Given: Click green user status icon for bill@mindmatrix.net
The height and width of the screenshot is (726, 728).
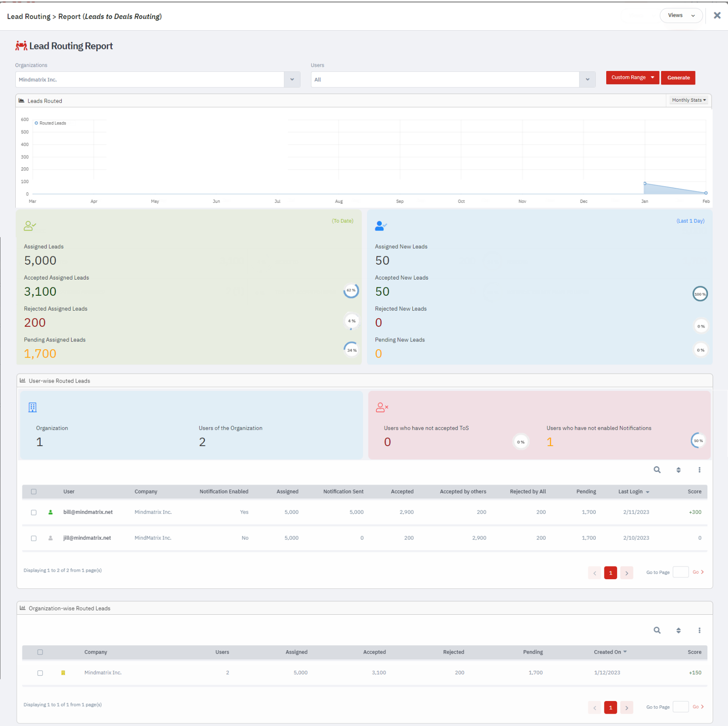Looking at the screenshot, I should tap(50, 512).
